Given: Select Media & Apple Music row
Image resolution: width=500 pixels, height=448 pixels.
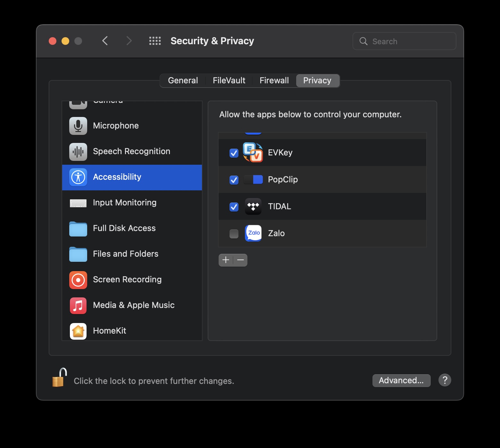Looking at the screenshot, I should tap(132, 305).
